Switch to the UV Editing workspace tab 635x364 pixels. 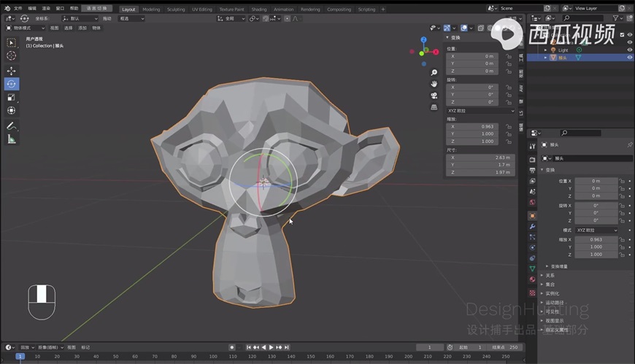tap(201, 9)
